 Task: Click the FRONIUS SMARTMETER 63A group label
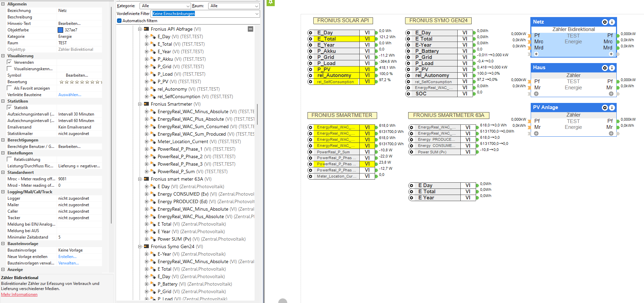pos(448,116)
